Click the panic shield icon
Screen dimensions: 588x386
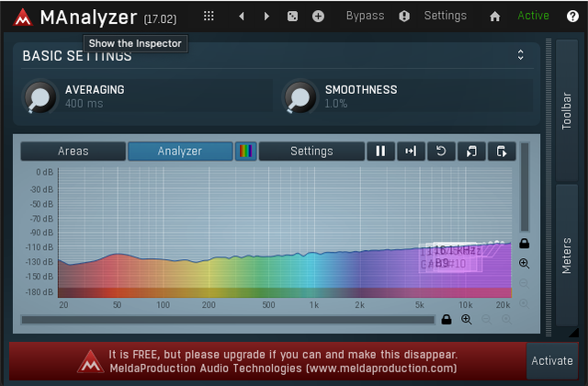(404, 17)
